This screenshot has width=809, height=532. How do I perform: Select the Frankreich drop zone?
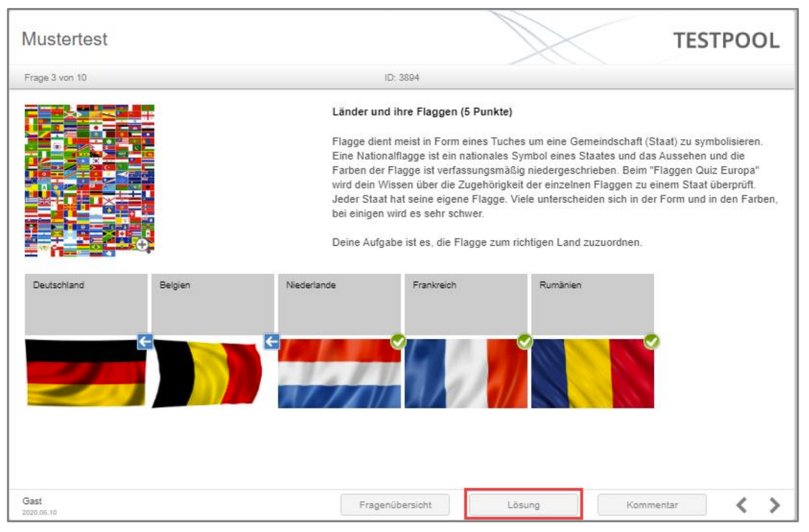[466, 304]
